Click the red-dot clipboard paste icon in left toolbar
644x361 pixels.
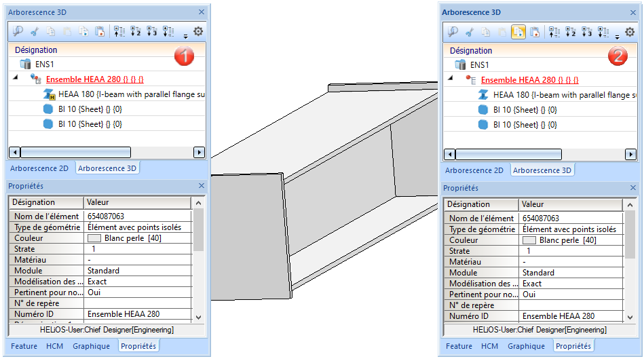(x=100, y=31)
